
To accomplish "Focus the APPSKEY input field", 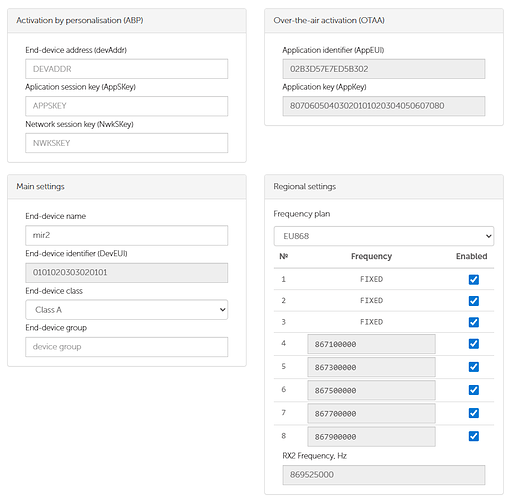I will coord(127,106).
